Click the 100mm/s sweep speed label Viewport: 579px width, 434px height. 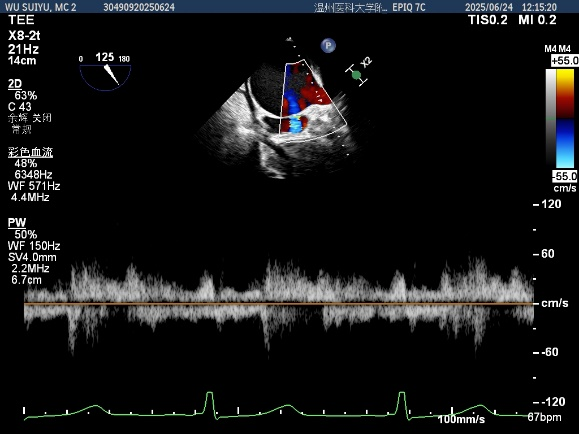(462, 419)
